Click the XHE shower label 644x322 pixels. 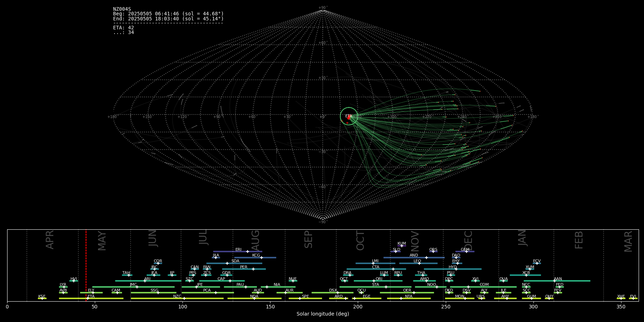click(621, 297)
